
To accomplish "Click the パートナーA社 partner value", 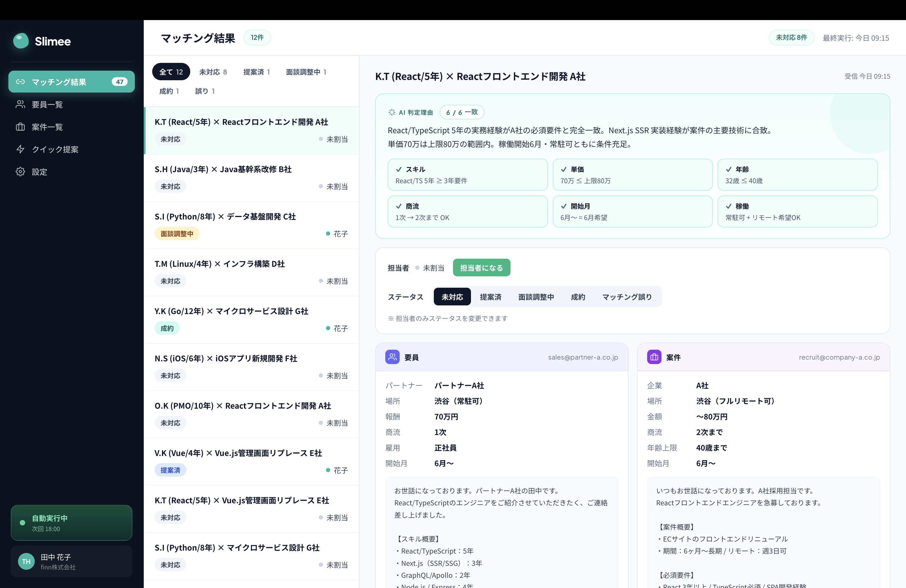I will [x=459, y=385].
